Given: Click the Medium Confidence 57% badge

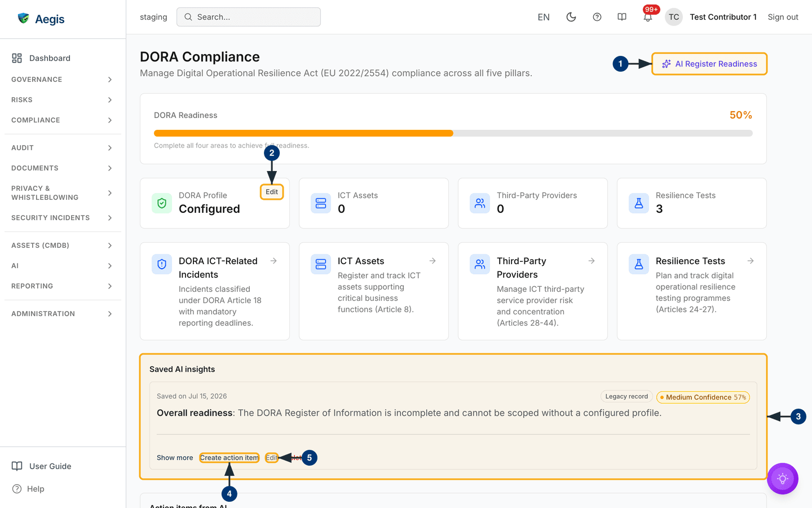Looking at the screenshot, I should [703, 397].
